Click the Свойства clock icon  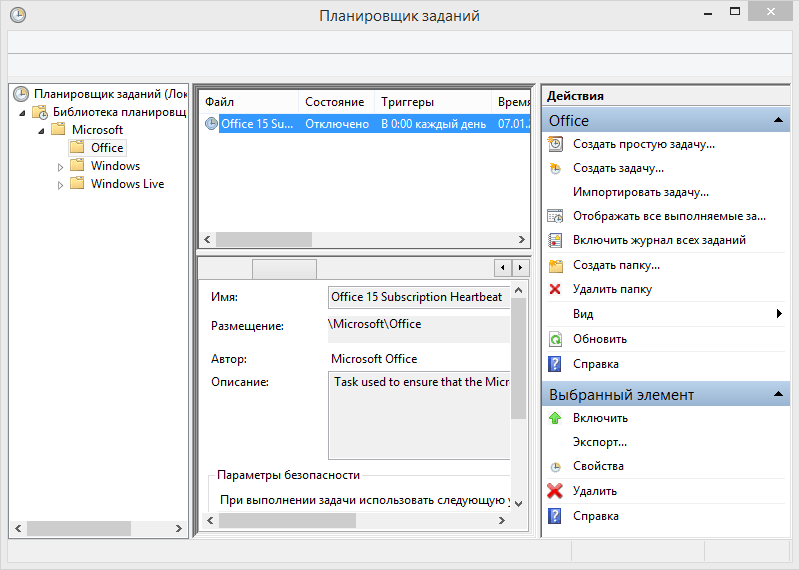[x=555, y=467]
